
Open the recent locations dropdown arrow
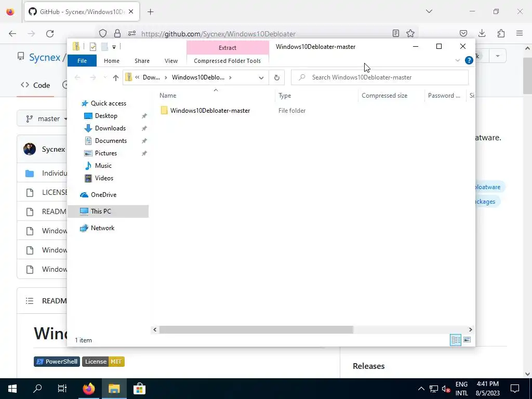tap(105, 78)
